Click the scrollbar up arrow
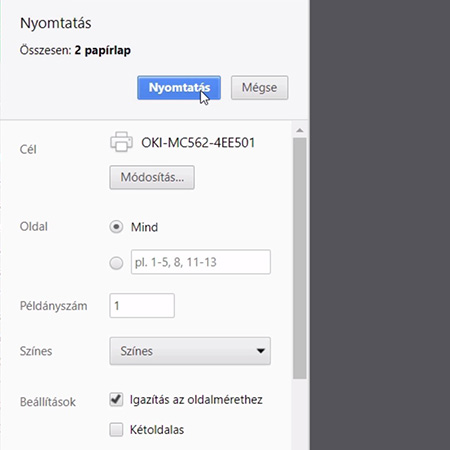Screen dimensions: 450x450 300,130
